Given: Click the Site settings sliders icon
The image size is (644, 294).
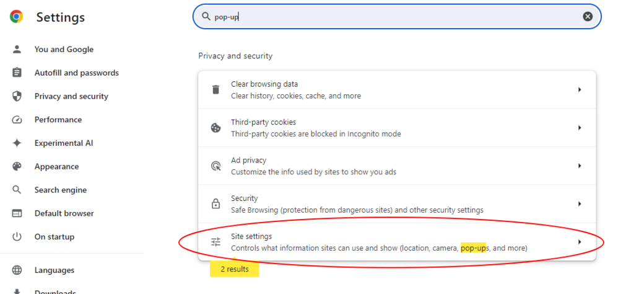Looking at the screenshot, I should [x=215, y=242].
